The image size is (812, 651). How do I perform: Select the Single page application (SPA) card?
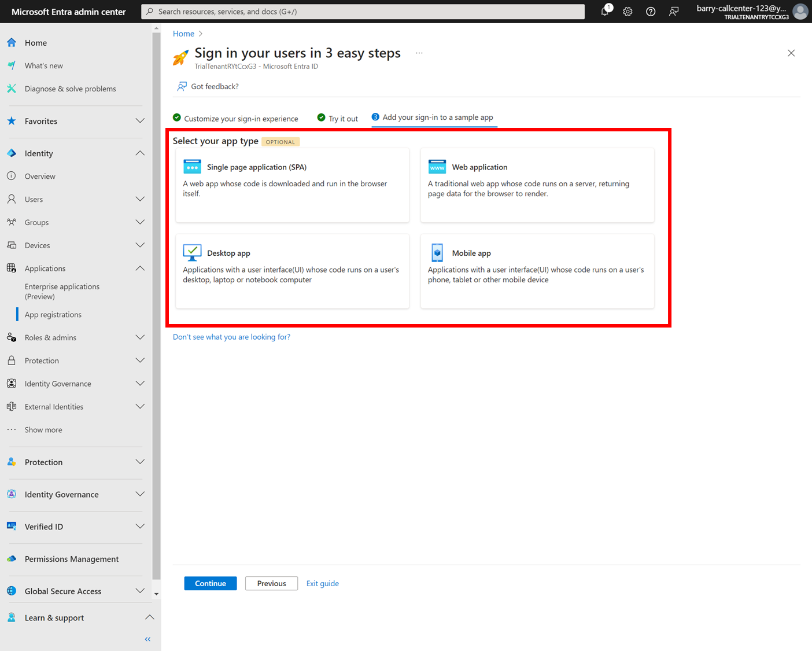click(293, 185)
